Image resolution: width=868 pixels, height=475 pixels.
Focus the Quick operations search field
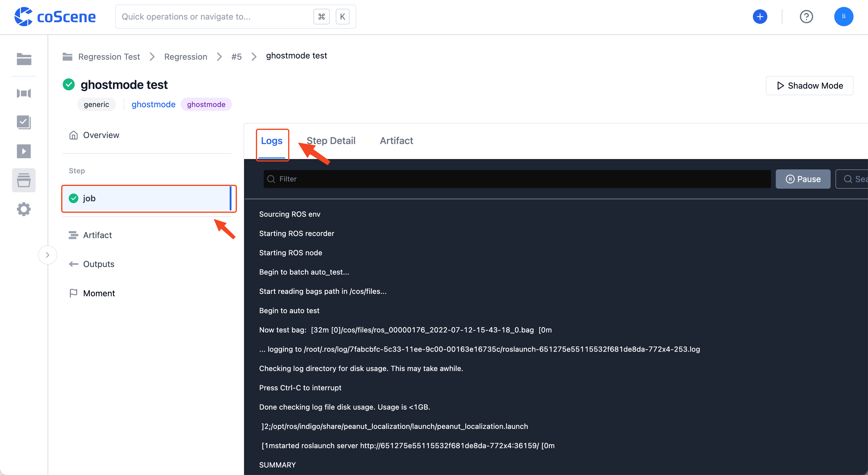pyautogui.click(x=235, y=17)
